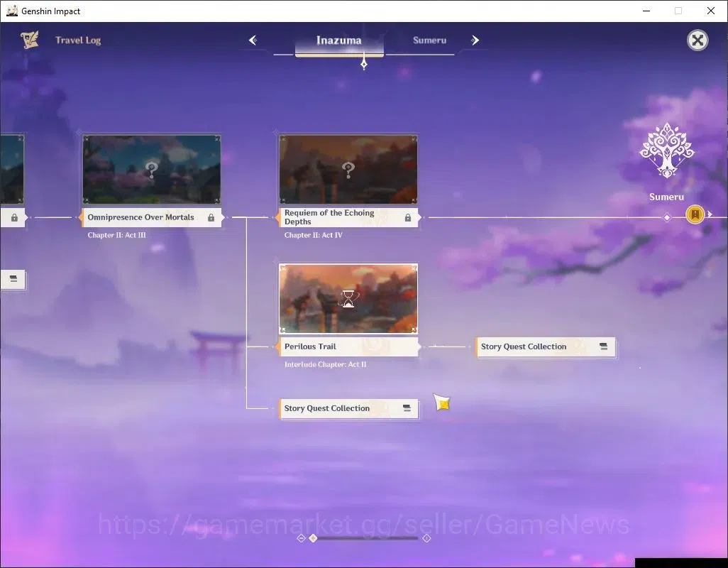Viewport: 728px width, 568px height.
Task: Click the Travel Log title text
Action: (78, 40)
